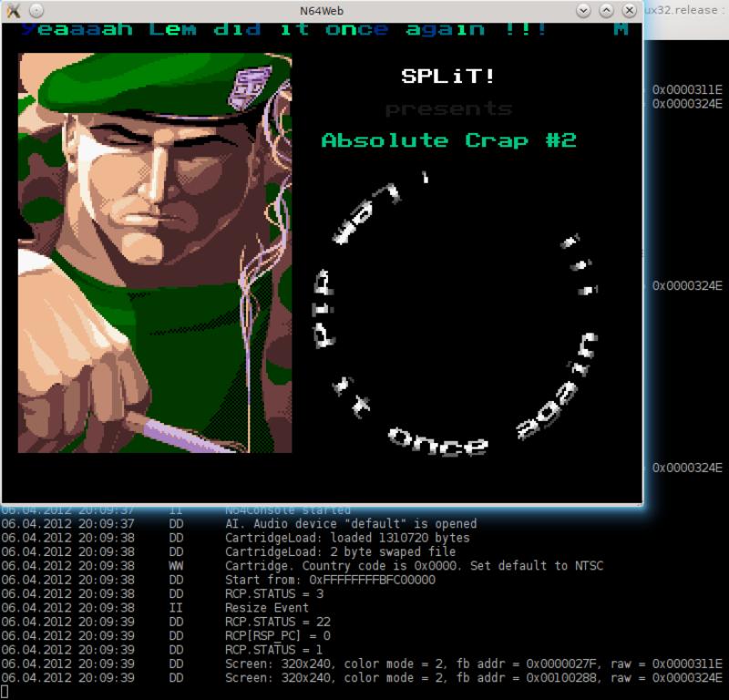Click the 'CartridgeLoad: 2 byte swaped file' log line
Image resolution: width=729 pixels, height=700 pixels.
click(340, 551)
